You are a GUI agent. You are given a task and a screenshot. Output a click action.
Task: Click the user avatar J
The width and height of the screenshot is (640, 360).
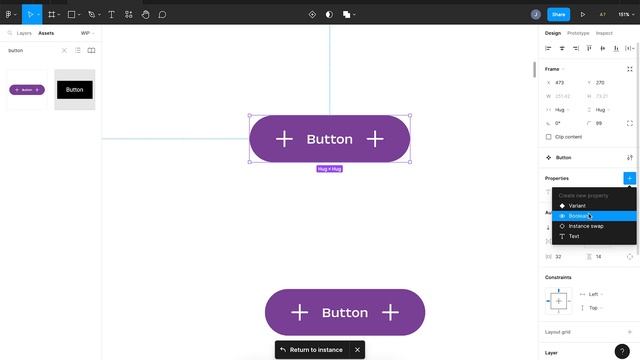click(x=536, y=14)
